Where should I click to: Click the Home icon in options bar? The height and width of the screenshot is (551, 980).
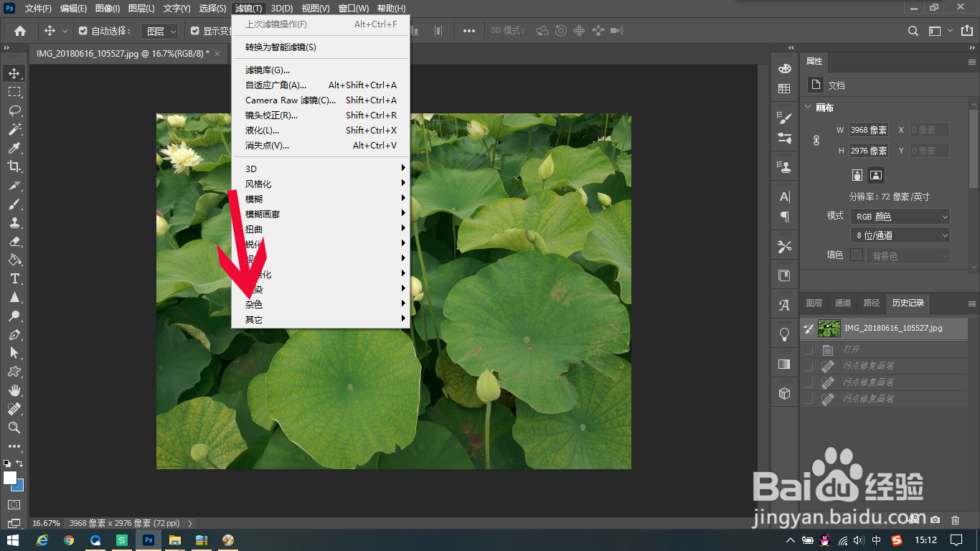click(x=20, y=31)
